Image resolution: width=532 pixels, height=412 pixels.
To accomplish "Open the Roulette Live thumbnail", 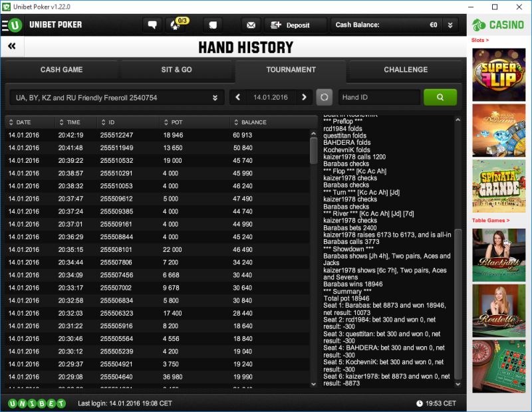I will (499, 311).
